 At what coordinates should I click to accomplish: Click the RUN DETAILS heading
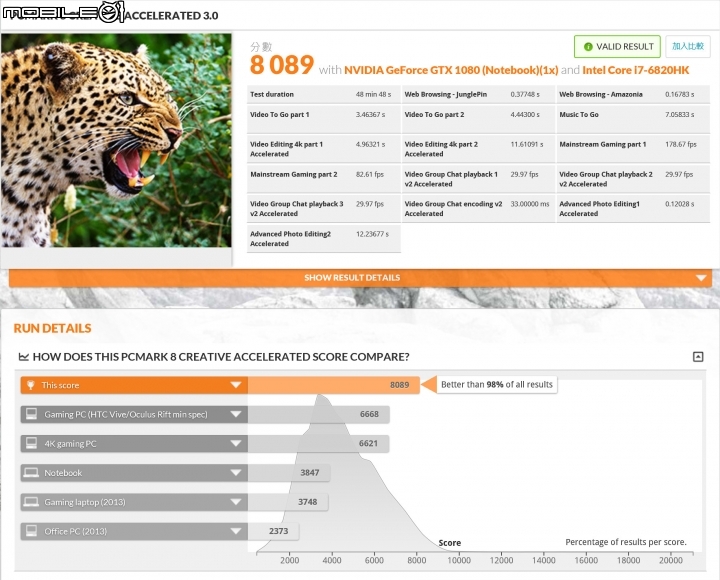pyautogui.click(x=52, y=328)
